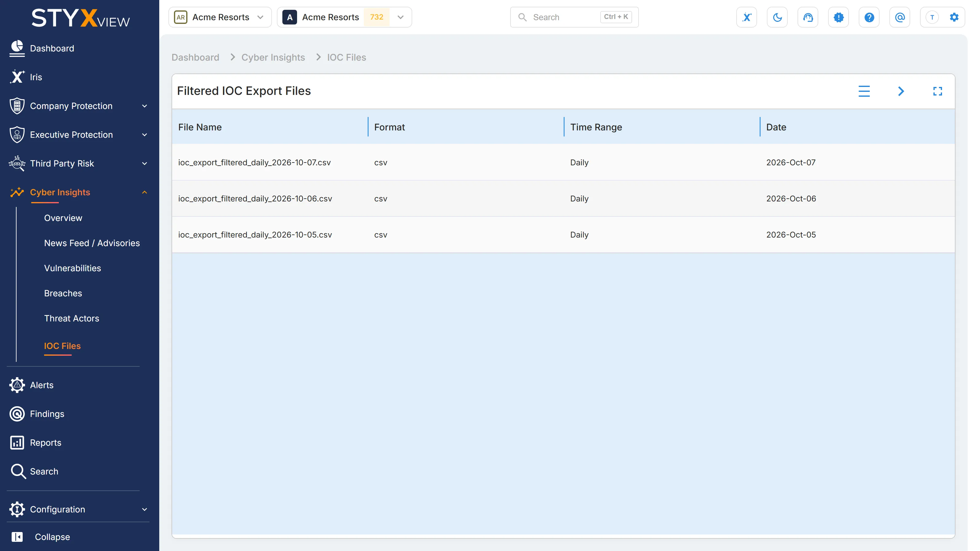Select file ioc_export_filtered_daily_2026-10-06.csv
Viewport: 980px width, 551px height.
[255, 198]
